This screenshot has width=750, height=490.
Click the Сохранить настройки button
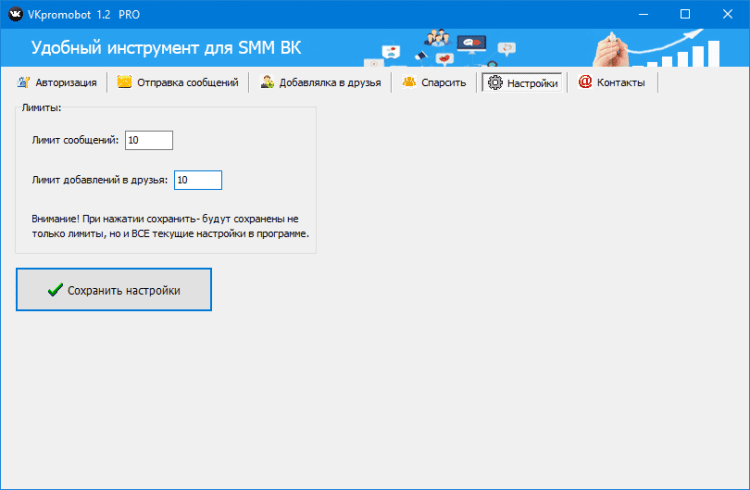click(114, 290)
